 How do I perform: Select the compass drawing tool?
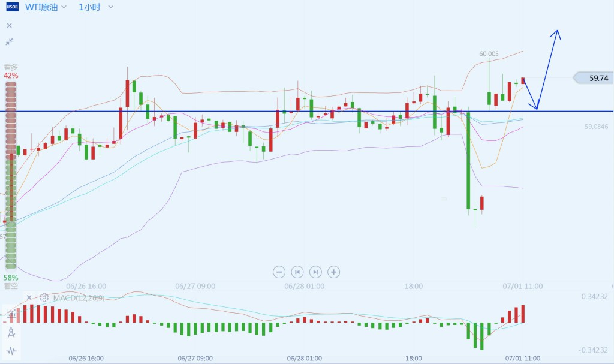pos(11,333)
